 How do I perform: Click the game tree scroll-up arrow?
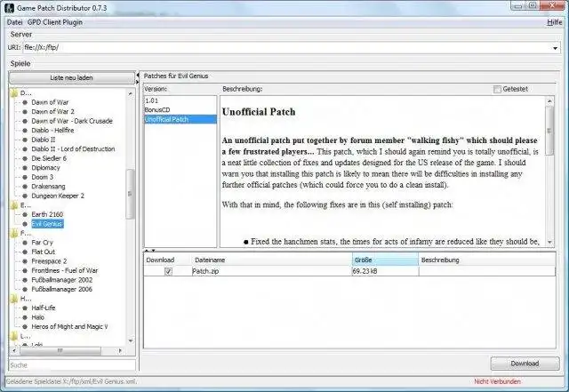click(131, 93)
